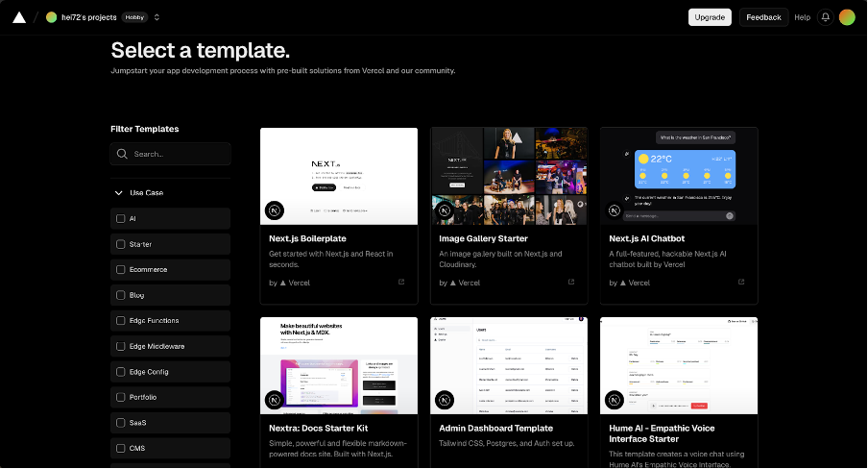Click the hei72's projects name

(x=89, y=17)
